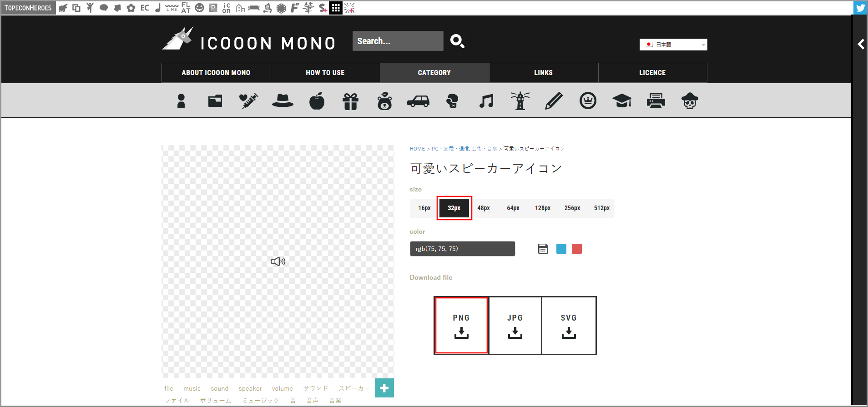Viewport: 868px width, 407px height.
Task: Select the apple food category icon
Action: coord(317,101)
